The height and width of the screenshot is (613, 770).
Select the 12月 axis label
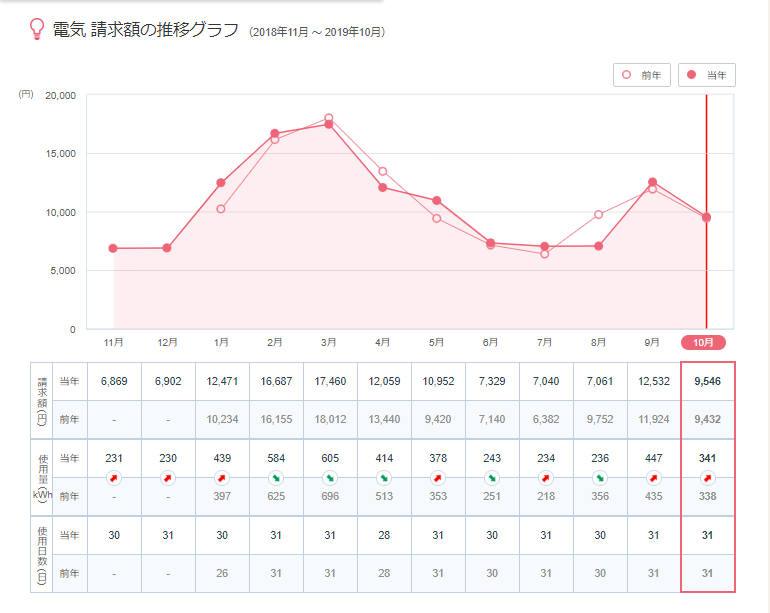[167, 342]
